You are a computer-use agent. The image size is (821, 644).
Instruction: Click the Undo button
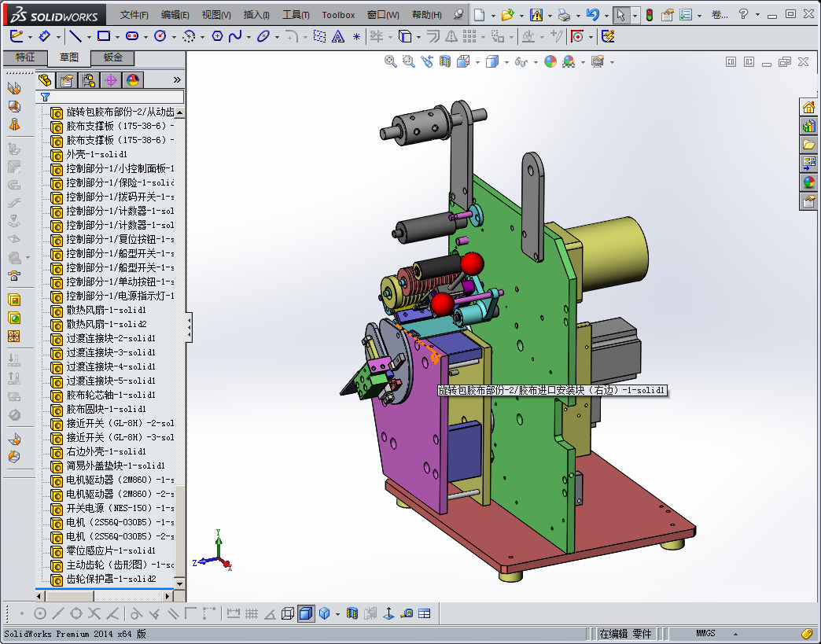pos(592,15)
